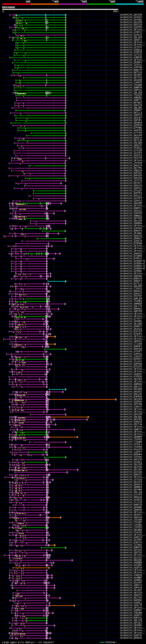Open hit UniRef100_B9EXV1
Viewport: 146px width, 644px height.
point(131,618)
